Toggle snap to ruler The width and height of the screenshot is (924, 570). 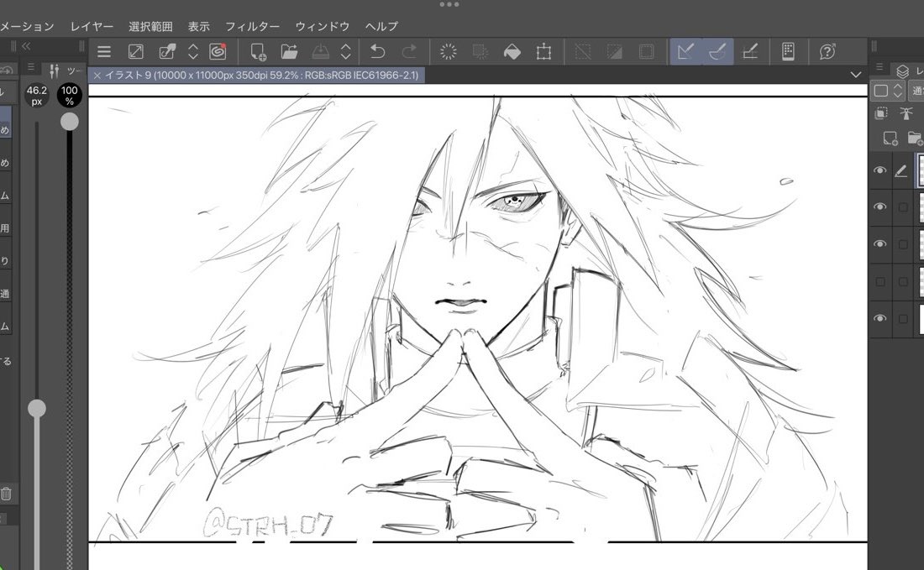[686, 52]
